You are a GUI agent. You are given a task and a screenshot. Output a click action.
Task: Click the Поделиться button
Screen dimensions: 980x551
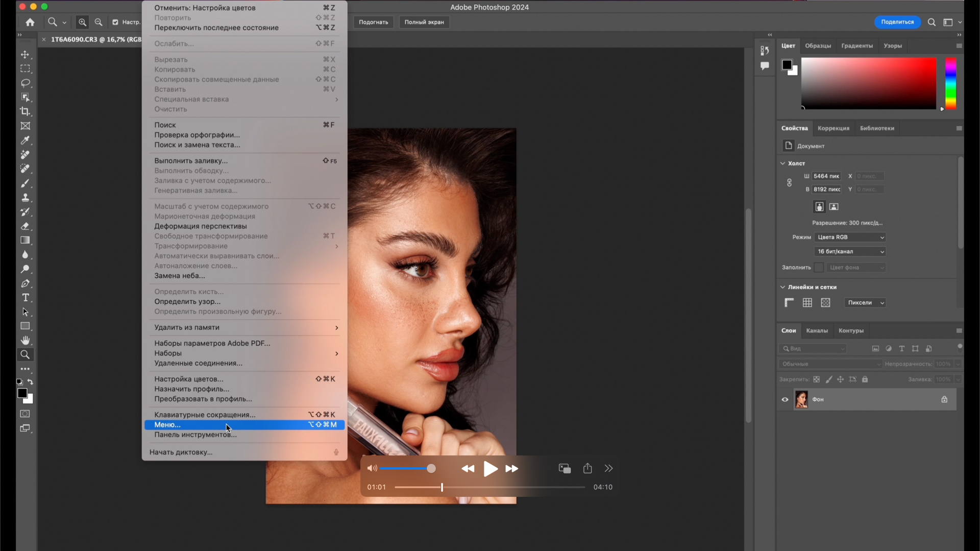pos(897,22)
